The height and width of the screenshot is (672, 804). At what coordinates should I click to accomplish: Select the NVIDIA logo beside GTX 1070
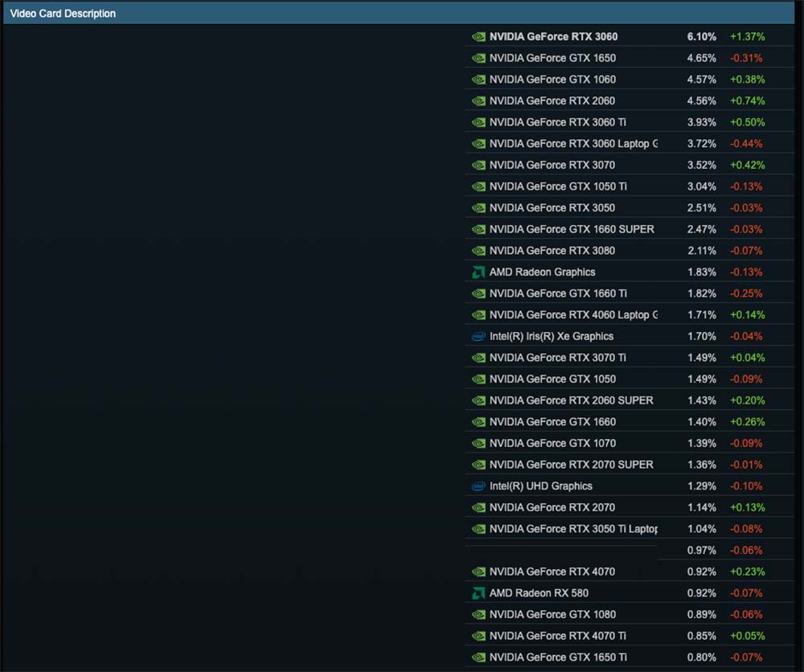(x=478, y=444)
